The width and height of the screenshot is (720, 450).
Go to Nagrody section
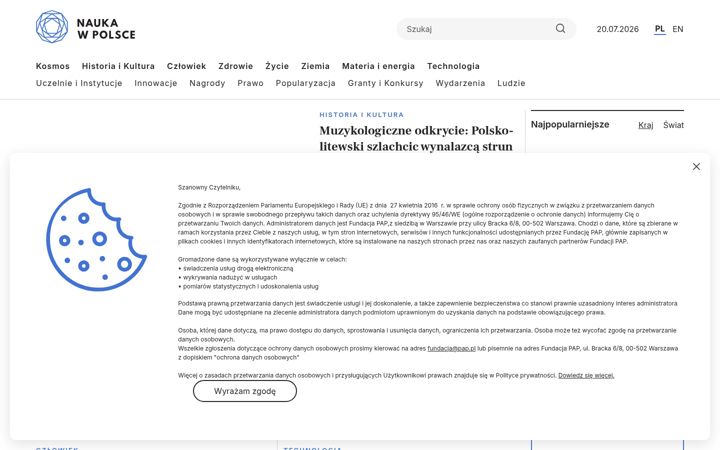207,83
